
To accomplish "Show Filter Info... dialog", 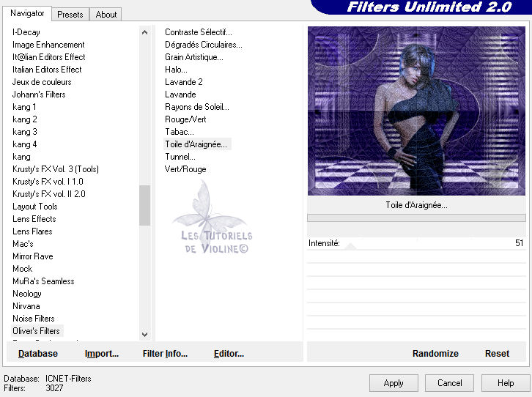I will [165, 353].
